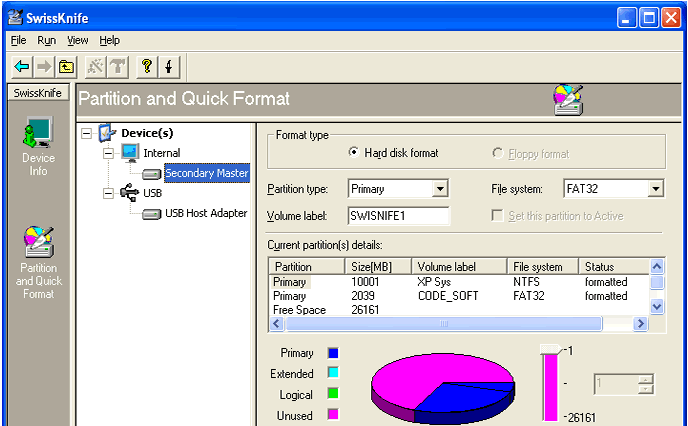Click the horizontal scroll right arrow

pyautogui.click(x=641, y=324)
